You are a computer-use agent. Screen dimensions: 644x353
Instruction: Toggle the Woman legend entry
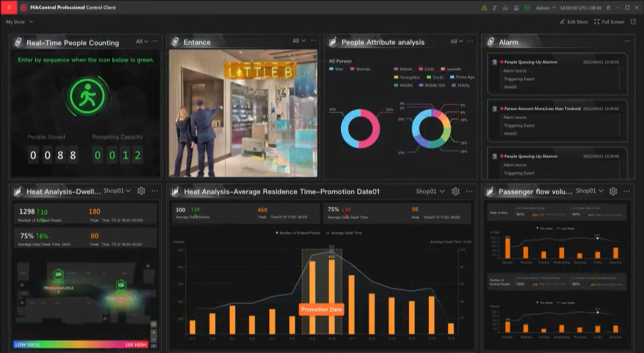click(360, 69)
